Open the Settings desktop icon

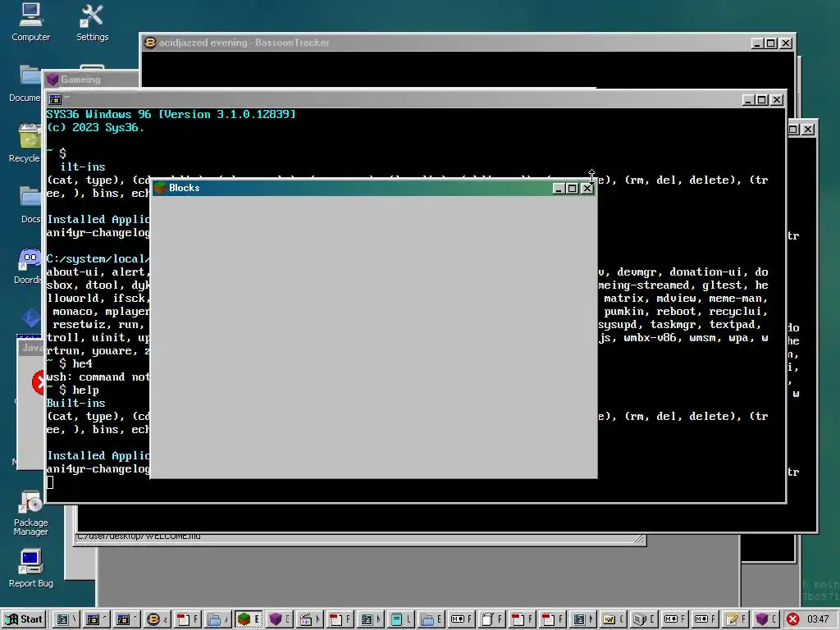[92, 22]
